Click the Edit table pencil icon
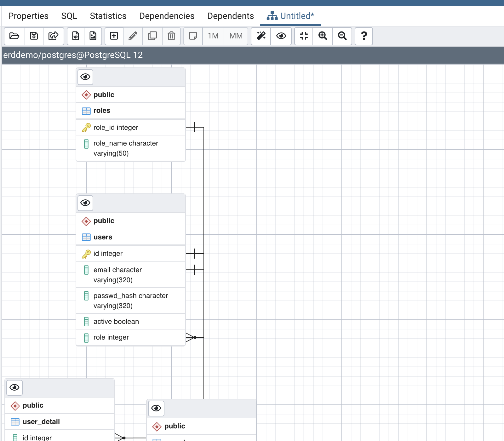The height and width of the screenshot is (441, 504). point(133,36)
